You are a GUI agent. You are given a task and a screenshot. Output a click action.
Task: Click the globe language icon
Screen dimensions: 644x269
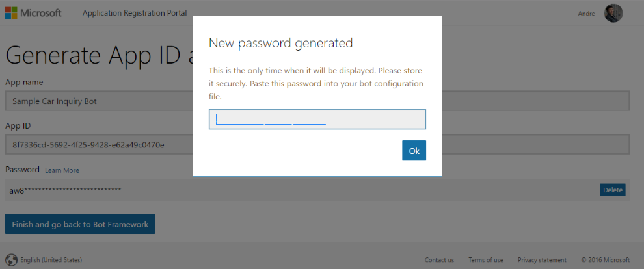pyautogui.click(x=11, y=259)
